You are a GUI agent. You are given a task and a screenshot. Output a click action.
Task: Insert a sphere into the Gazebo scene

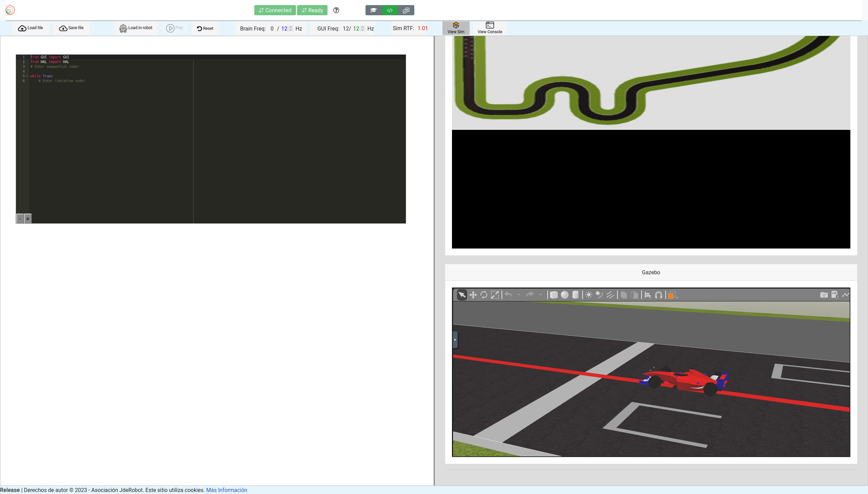[x=565, y=295]
